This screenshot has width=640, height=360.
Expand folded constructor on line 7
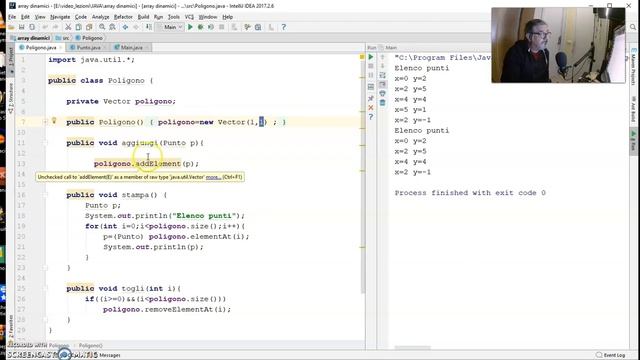[45, 122]
